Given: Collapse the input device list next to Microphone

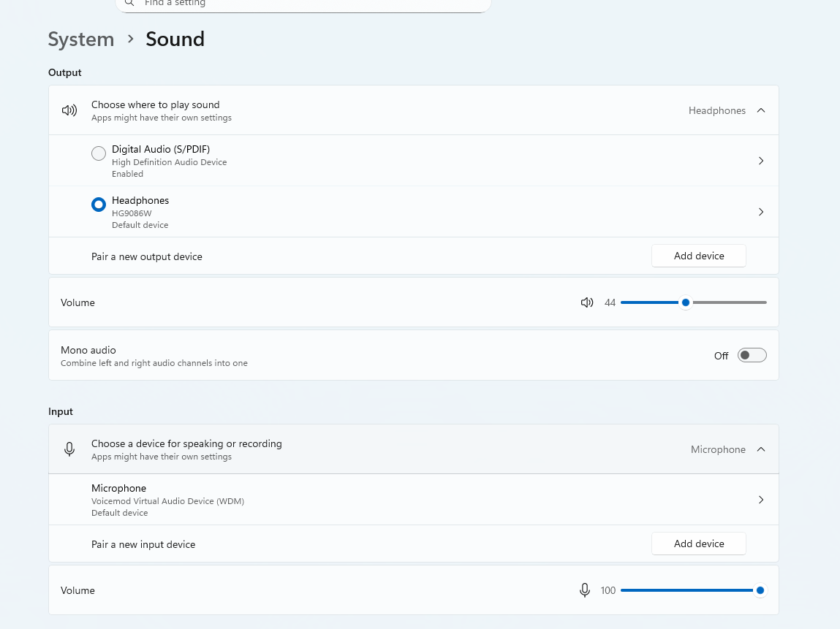Looking at the screenshot, I should [761, 449].
